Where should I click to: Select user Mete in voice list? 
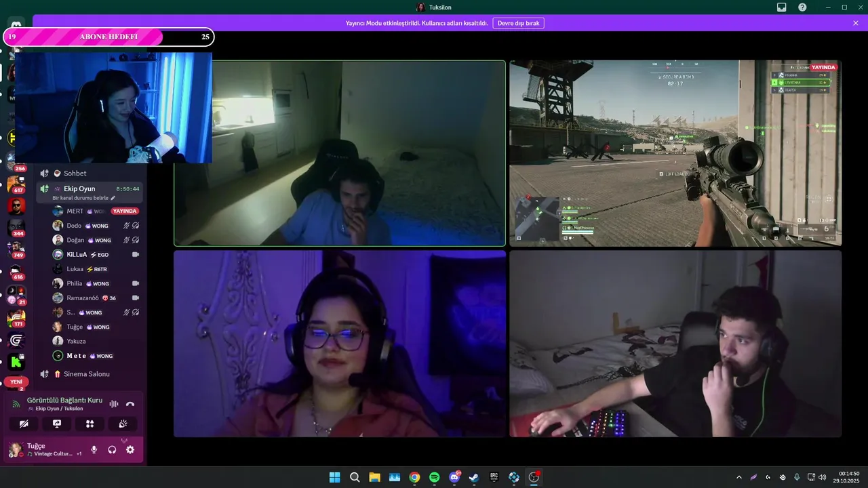click(x=96, y=356)
